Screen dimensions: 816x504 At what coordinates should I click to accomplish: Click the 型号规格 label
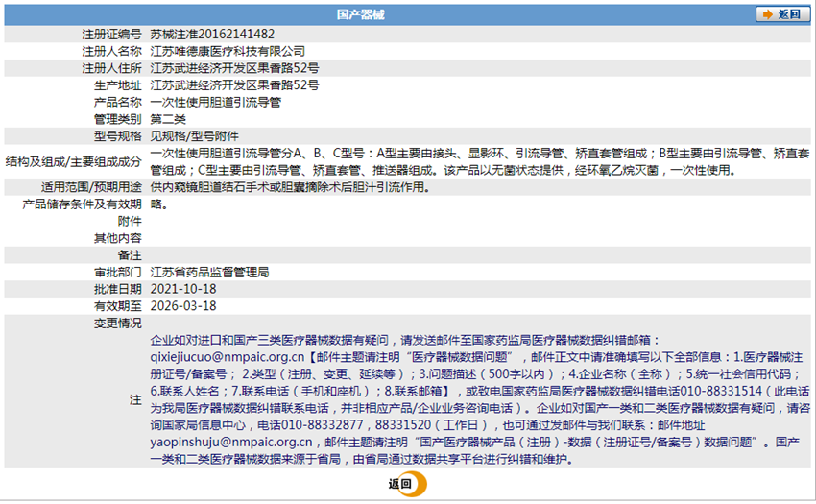tap(118, 136)
